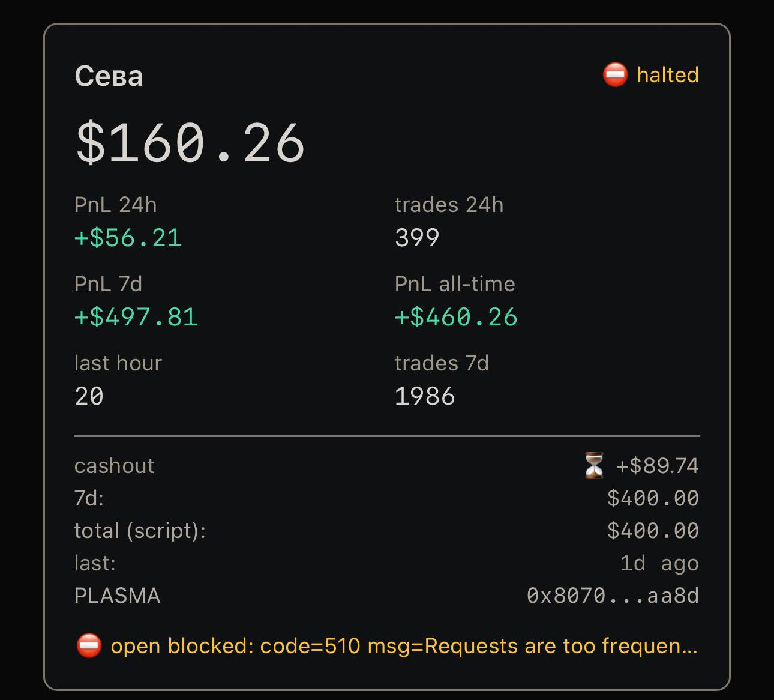Select the PnL 7d value +$497.81
774x700 pixels.
click(x=136, y=317)
